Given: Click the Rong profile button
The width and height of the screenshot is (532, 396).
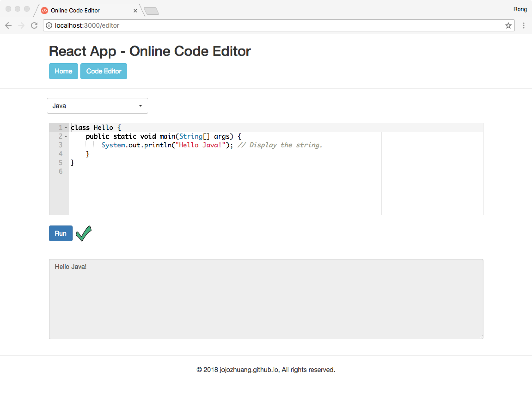Looking at the screenshot, I should pyautogui.click(x=520, y=9).
